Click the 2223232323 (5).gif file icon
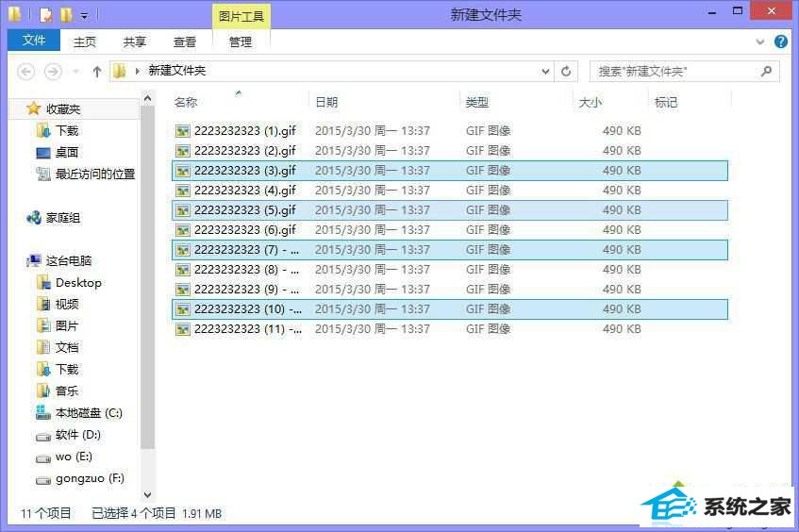799x532 pixels. click(182, 210)
